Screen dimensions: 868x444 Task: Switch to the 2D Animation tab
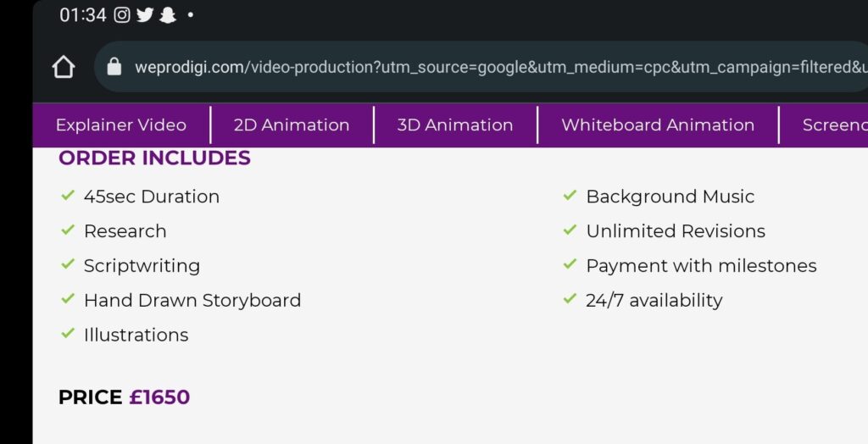coord(292,125)
